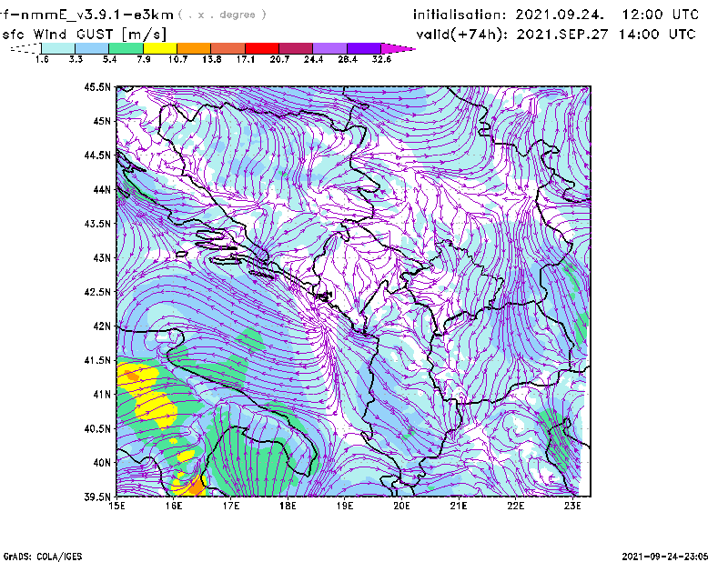The height and width of the screenshot is (562, 728).
Task: Click the 20E longitude label
Action: [401, 506]
